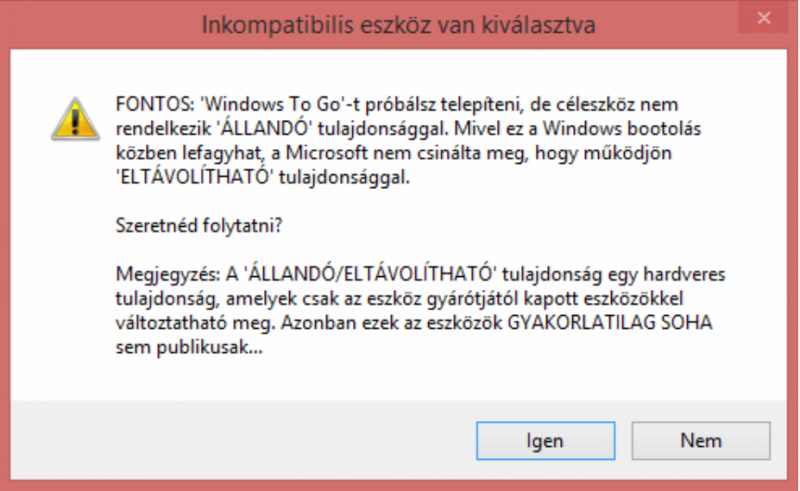The height and width of the screenshot is (491, 800).
Task: Click the 'sem publikusak...' final line
Action: click(x=189, y=348)
